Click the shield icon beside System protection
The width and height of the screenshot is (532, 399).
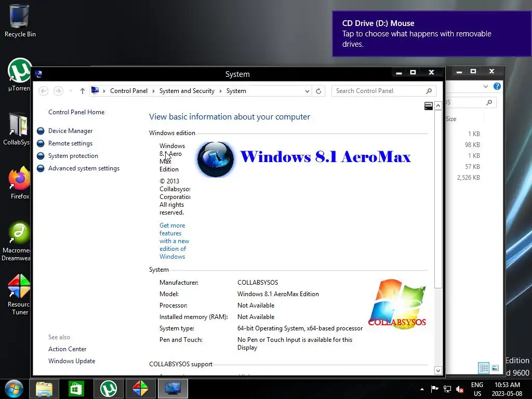41,156
